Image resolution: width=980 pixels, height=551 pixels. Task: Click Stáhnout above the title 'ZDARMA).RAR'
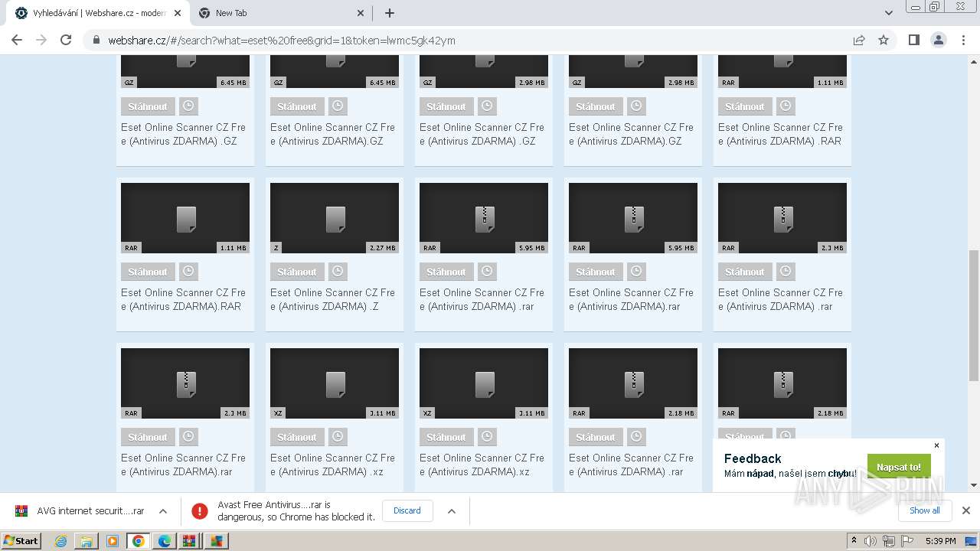coord(147,272)
